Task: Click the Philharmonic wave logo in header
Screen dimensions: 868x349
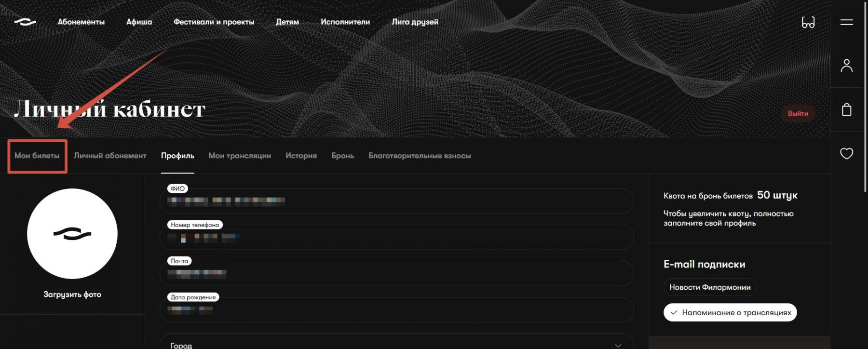Action: [25, 22]
